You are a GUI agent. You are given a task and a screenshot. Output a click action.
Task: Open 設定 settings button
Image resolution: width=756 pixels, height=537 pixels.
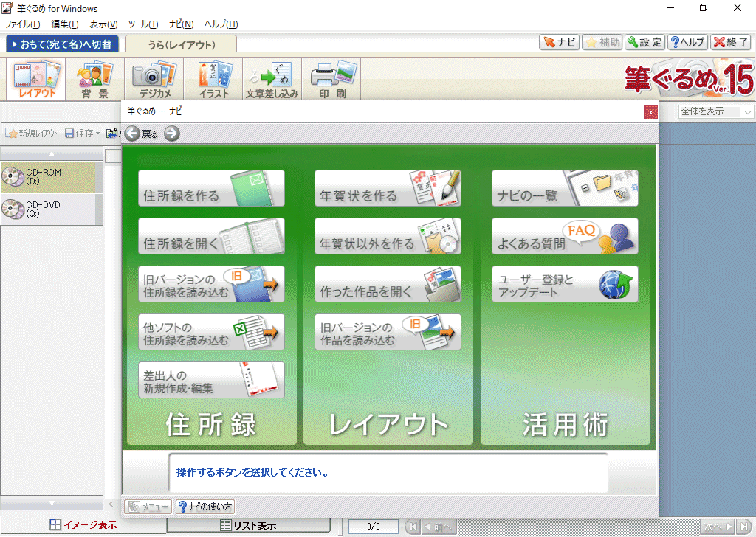(645, 42)
